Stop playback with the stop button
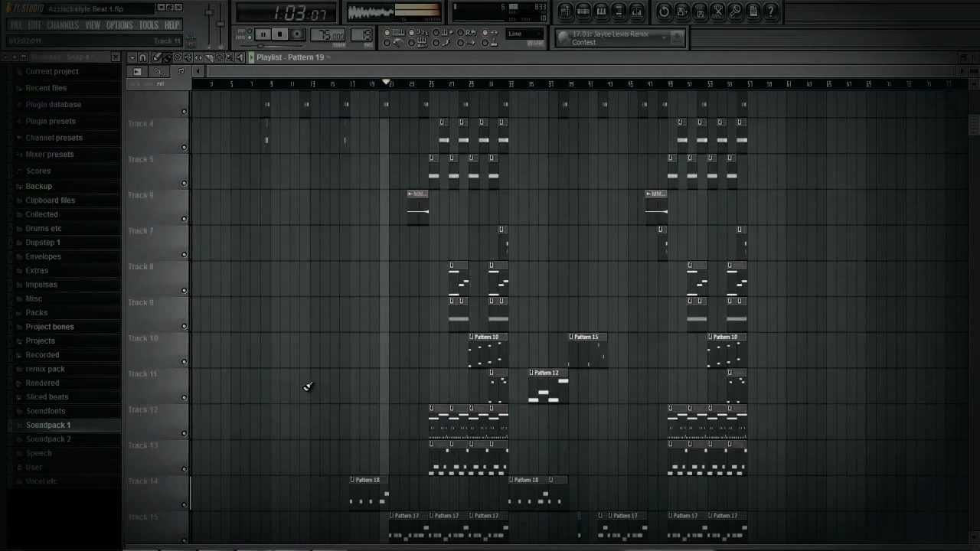The width and height of the screenshot is (980, 551). coord(279,34)
